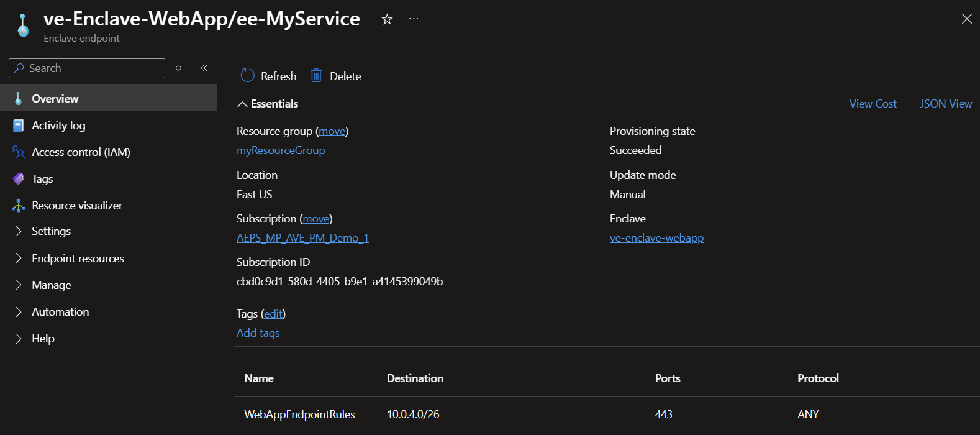980x435 pixels.
Task: Open AEPS_MP_AVE_PM_Demo_1 subscription link
Action: [302, 238]
